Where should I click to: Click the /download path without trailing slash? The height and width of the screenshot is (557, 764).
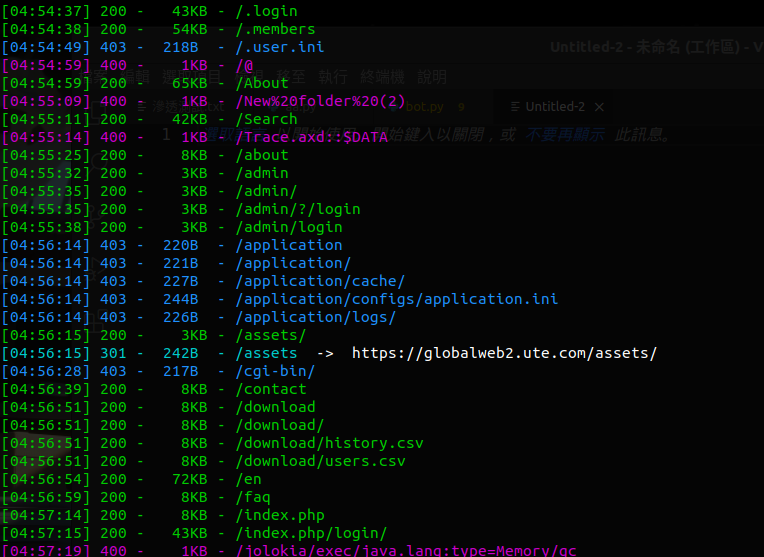[x=275, y=407]
